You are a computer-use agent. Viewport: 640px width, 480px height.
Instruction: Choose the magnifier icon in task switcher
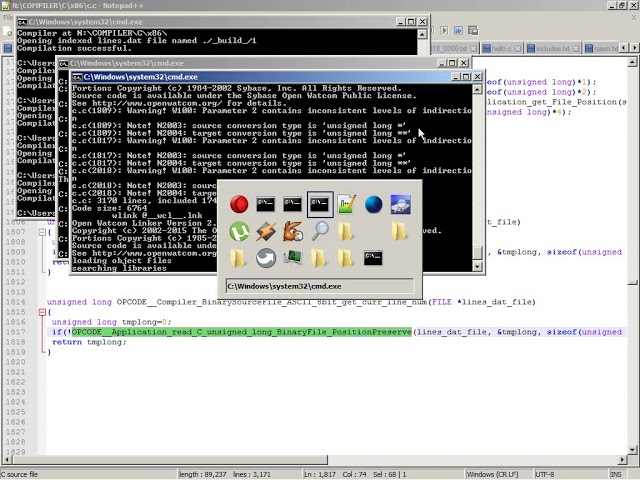320,231
